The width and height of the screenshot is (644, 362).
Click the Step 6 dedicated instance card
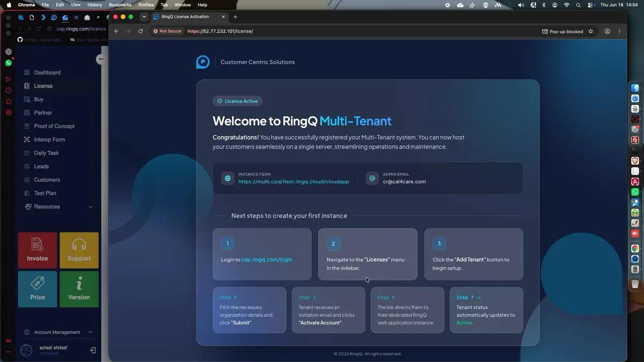pos(407,310)
